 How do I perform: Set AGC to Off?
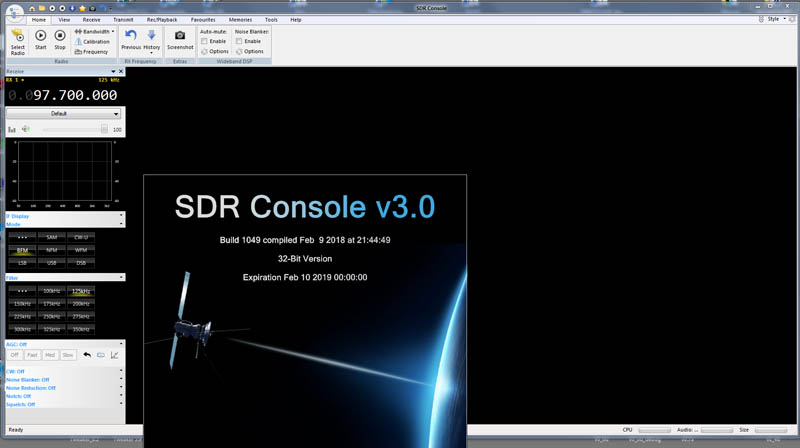click(x=15, y=355)
